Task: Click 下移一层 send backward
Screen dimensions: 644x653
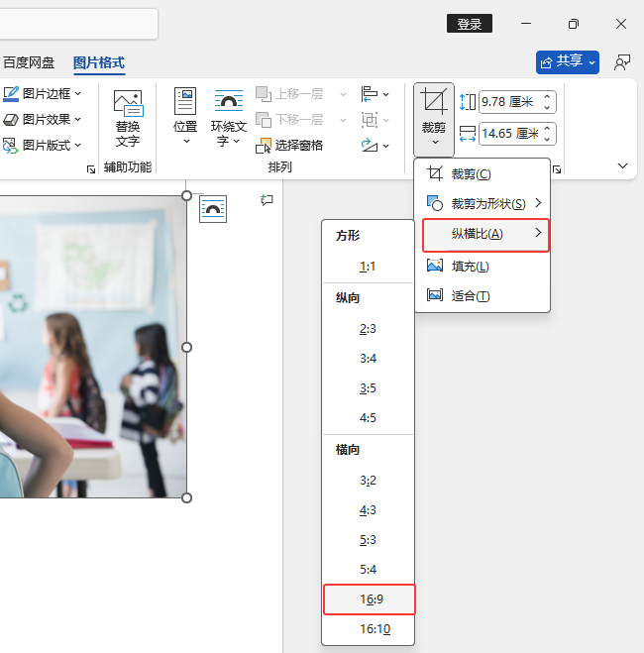Action: coord(290,120)
